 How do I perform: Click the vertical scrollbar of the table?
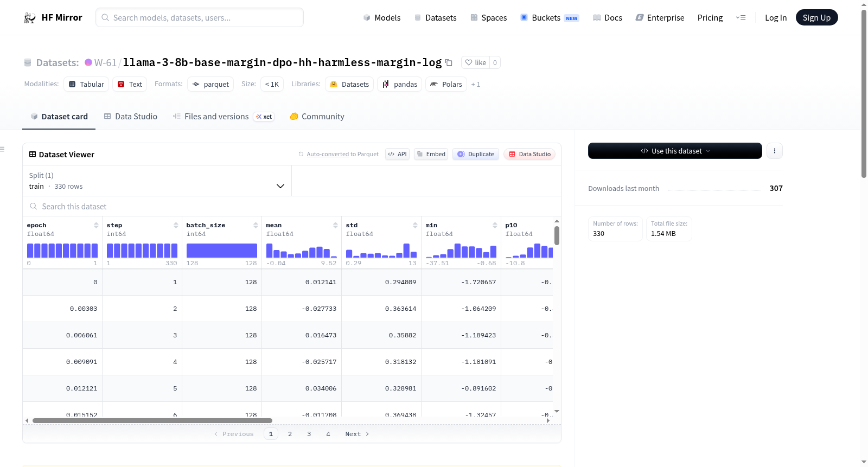(557, 236)
